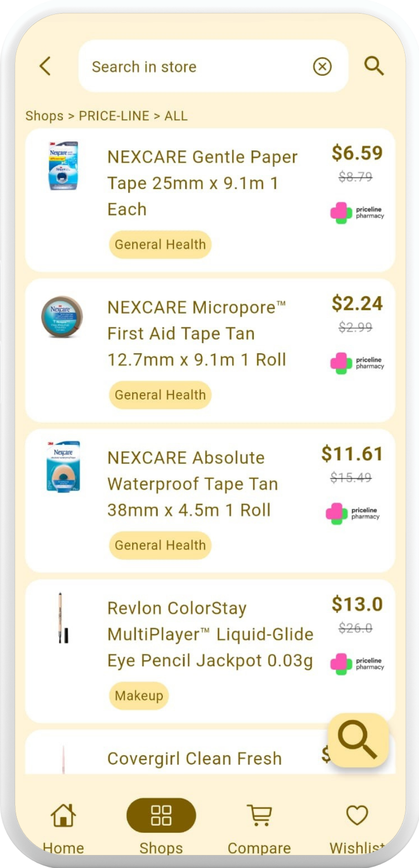The width and height of the screenshot is (419, 868).
Task: Open the Wishlist heart tab
Action: pos(357,826)
